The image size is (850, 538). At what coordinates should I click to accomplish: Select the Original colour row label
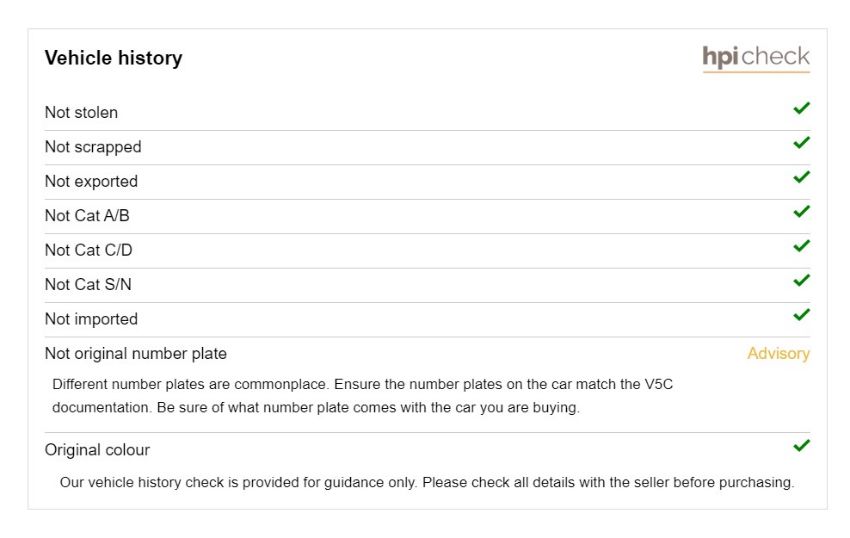[x=97, y=450]
